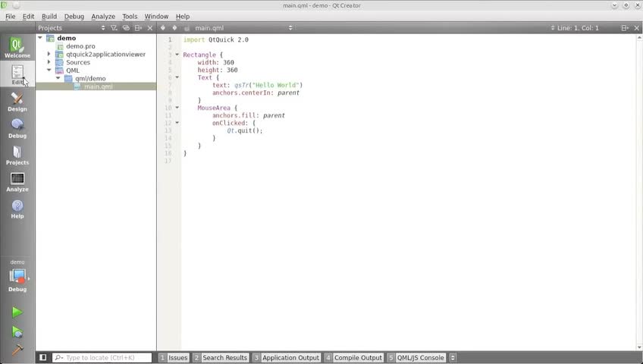Collapse the QML folder node
643x364 pixels.
click(x=49, y=70)
